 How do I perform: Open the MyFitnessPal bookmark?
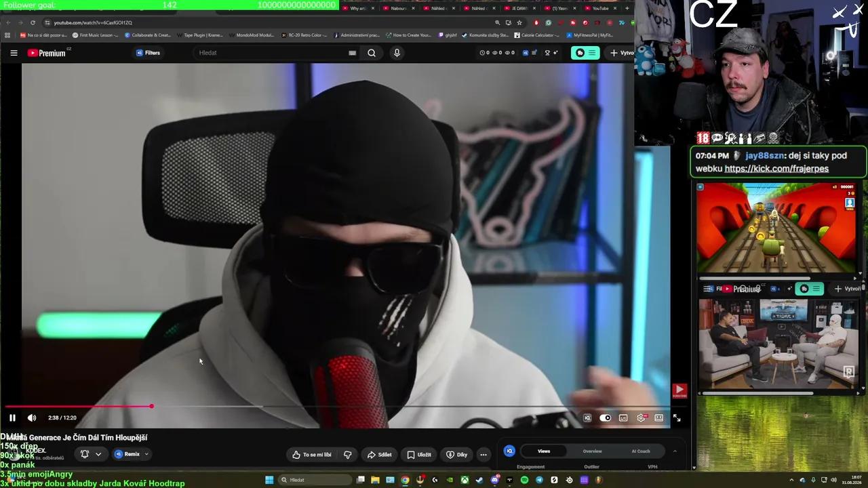coord(591,35)
